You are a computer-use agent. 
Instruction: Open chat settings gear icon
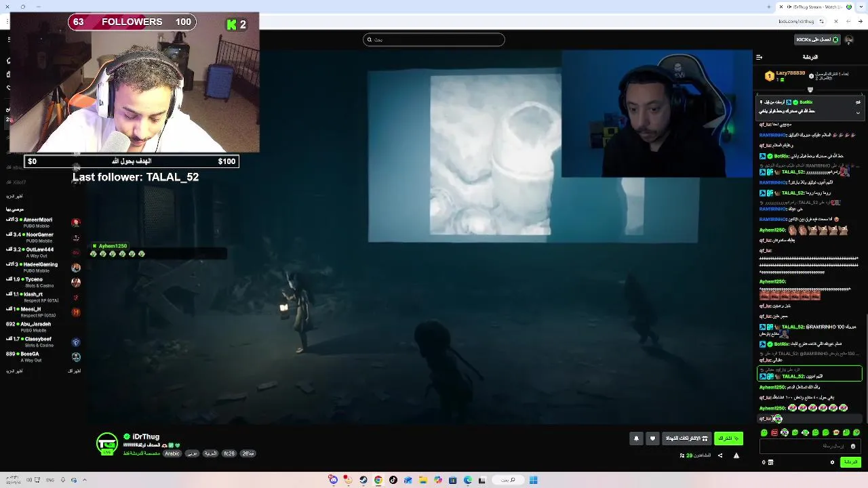pyautogui.click(x=832, y=462)
